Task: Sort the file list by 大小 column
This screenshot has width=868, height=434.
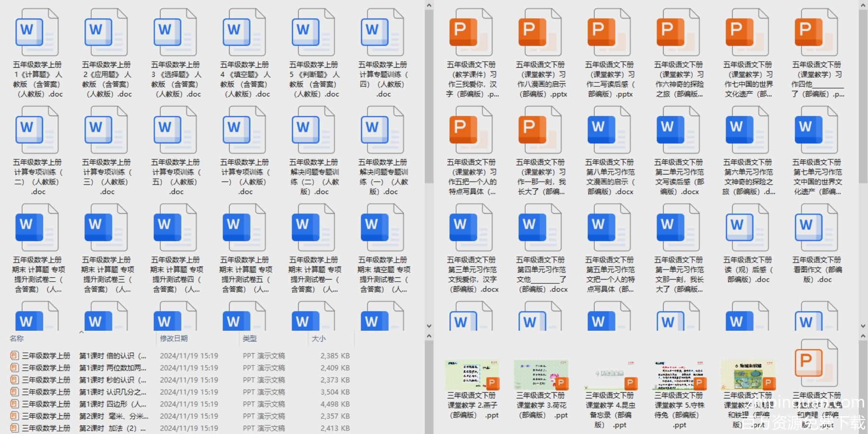Action: point(319,339)
